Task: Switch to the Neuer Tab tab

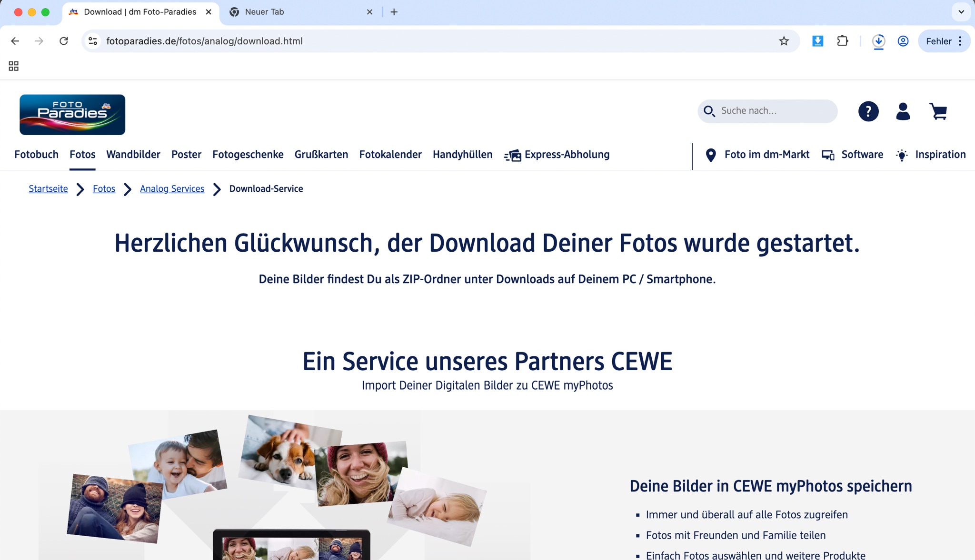Action: (x=300, y=12)
